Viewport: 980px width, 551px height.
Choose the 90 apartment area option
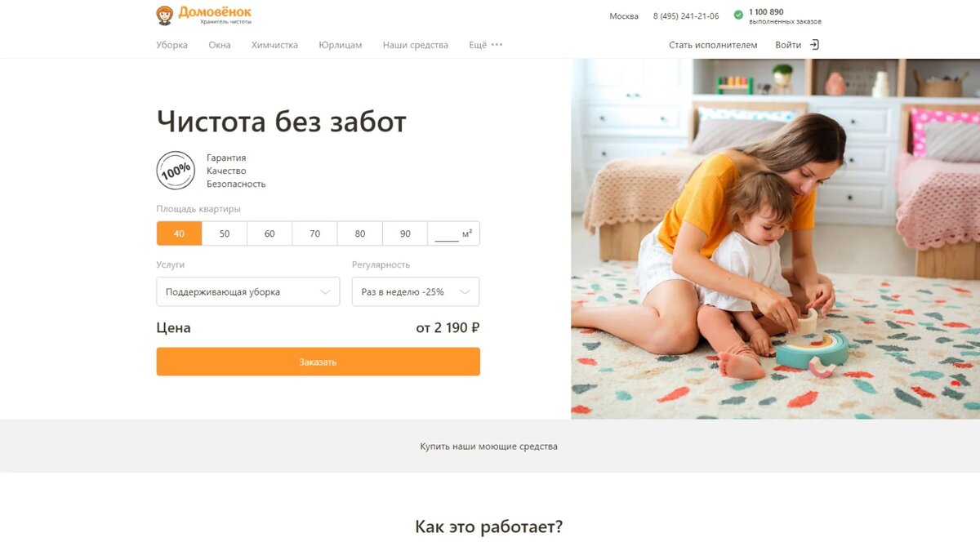pos(405,233)
